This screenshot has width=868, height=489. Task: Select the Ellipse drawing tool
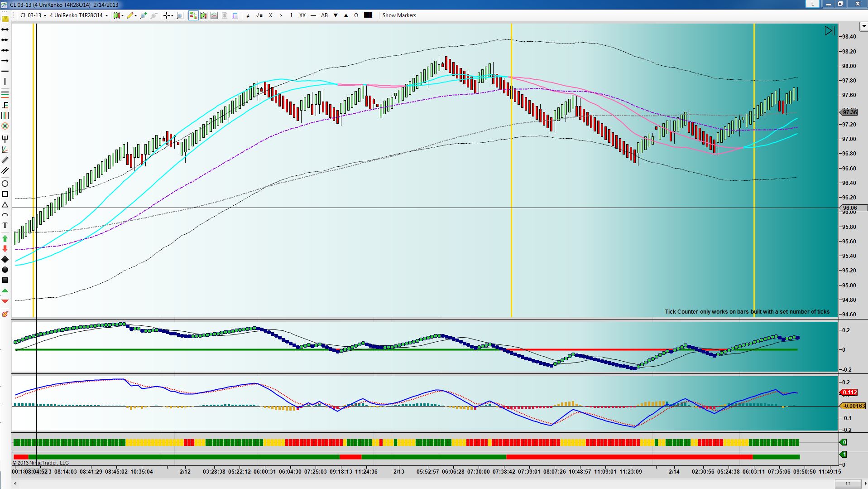click(5, 184)
